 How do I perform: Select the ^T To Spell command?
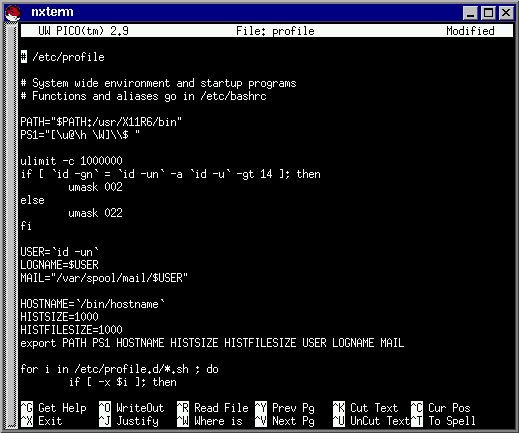pos(443,421)
